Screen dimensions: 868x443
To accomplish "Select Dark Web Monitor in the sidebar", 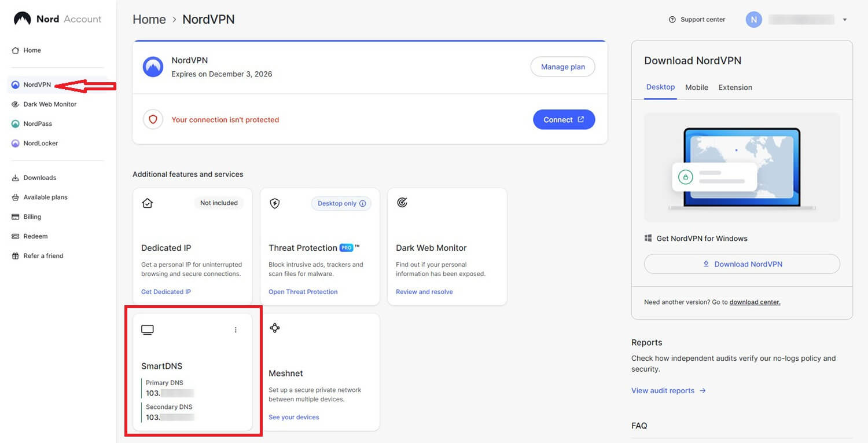I will click(49, 104).
